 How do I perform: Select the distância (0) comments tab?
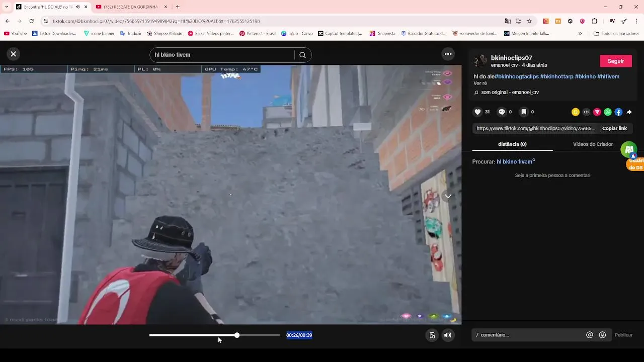pyautogui.click(x=512, y=144)
